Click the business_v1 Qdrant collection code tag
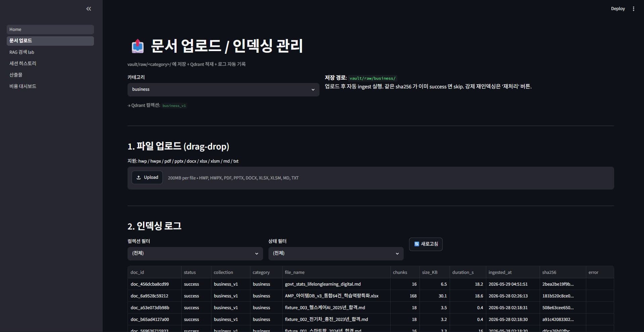 tap(174, 106)
